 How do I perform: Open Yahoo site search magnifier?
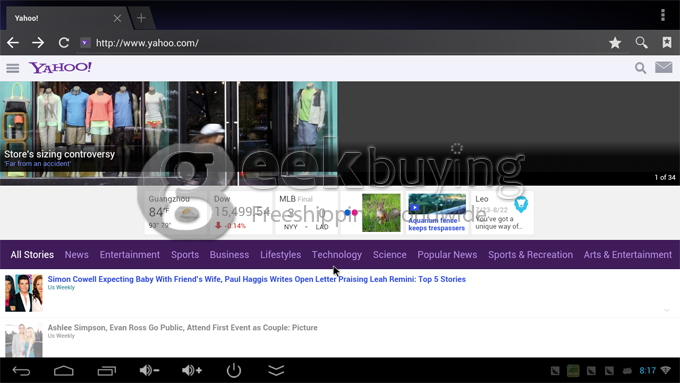tap(640, 68)
